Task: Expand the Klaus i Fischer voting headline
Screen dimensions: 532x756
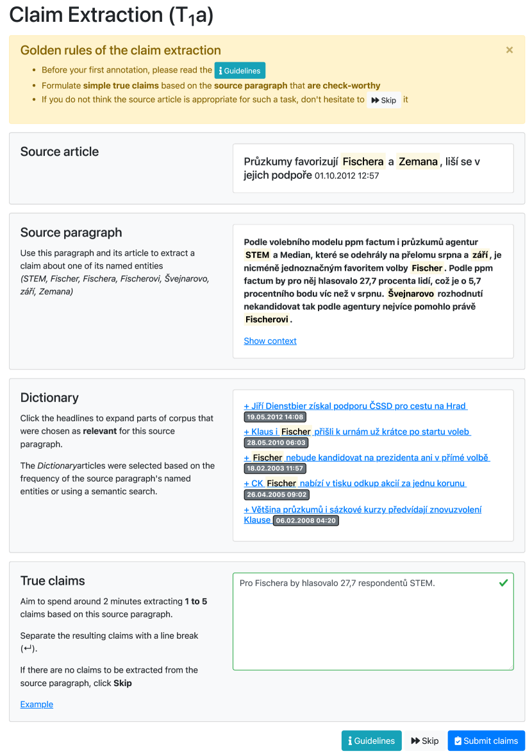Action: (x=357, y=432)
